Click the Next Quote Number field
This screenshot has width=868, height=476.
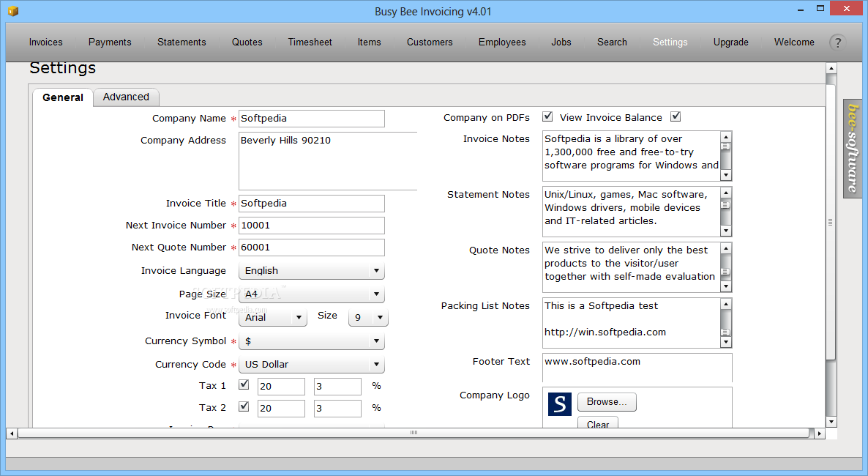click(312, 248)
